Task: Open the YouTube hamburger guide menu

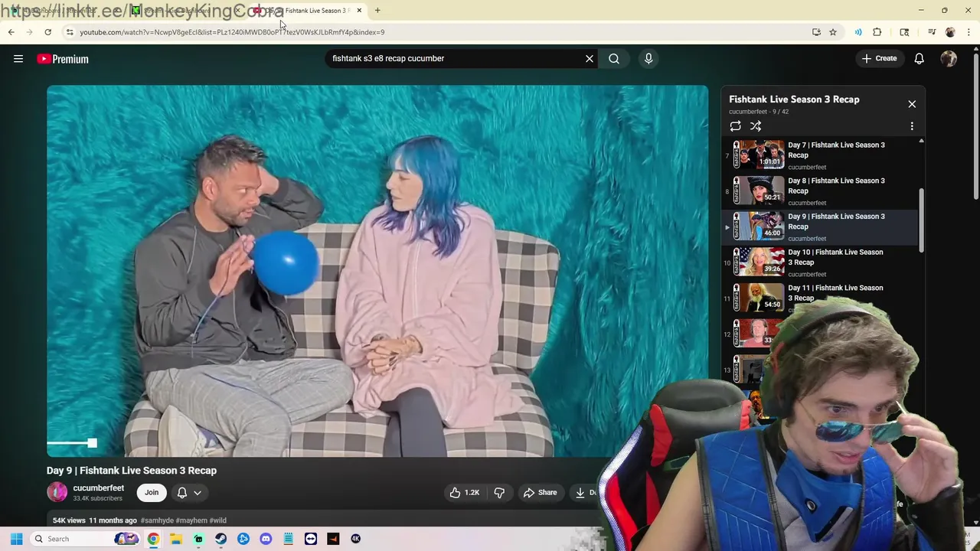Action: [18, 59]
